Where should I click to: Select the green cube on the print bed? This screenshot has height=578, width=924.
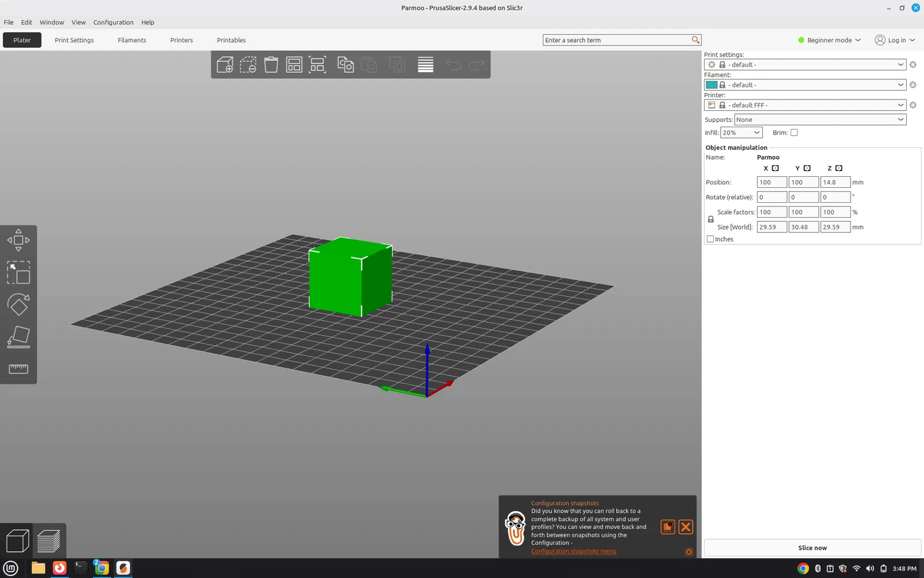click(x=350, y=277)
